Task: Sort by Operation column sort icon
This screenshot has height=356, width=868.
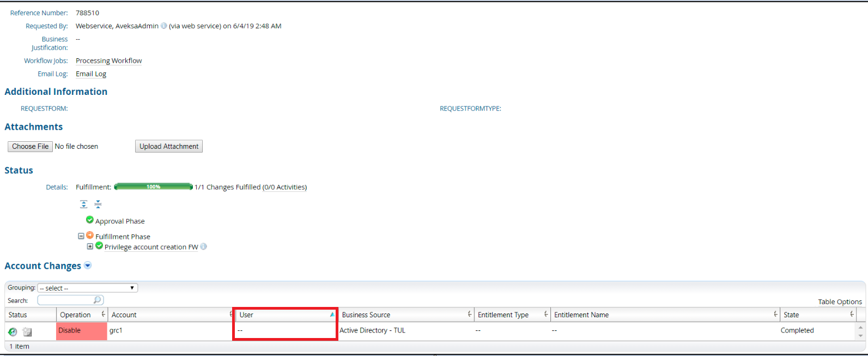Action: coord(103,315)
